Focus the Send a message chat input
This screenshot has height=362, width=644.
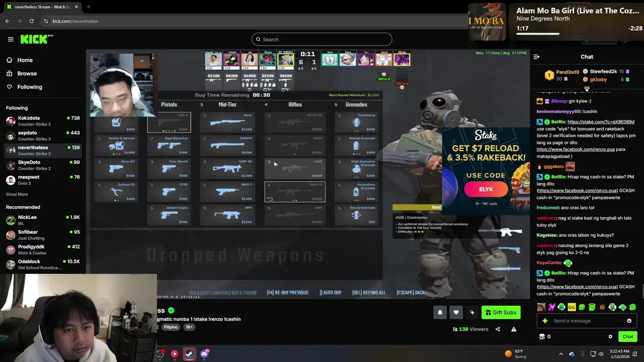(587, 321)
